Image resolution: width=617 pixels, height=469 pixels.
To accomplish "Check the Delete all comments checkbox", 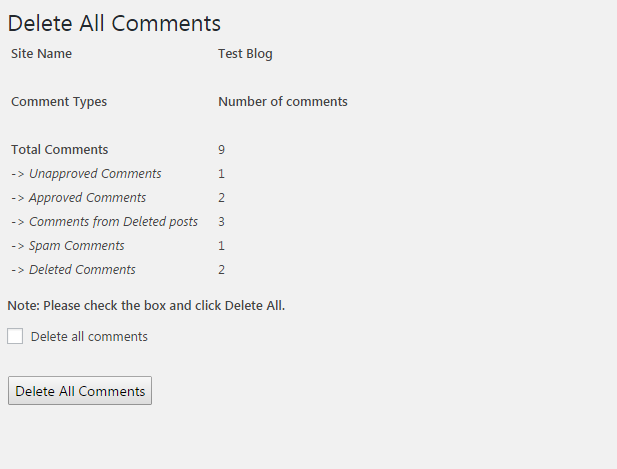I will tap(15, 336).
